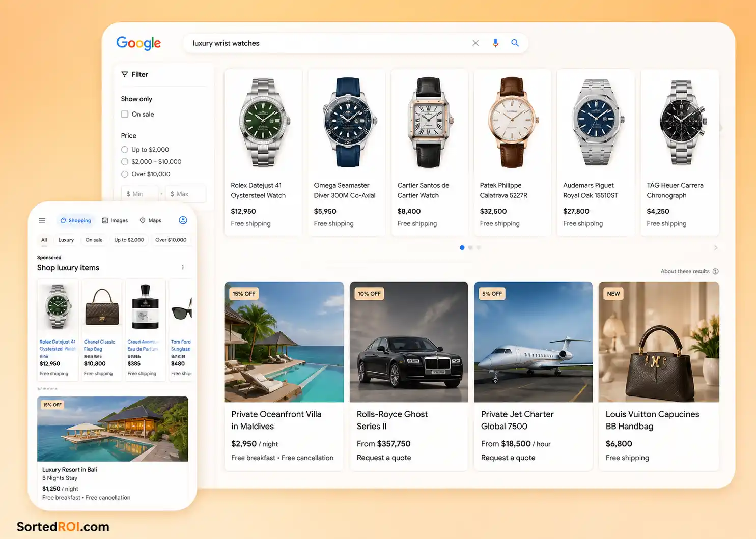The image size is (756, 539).
Task: Click the About these results link
Action: pos(685,271)
